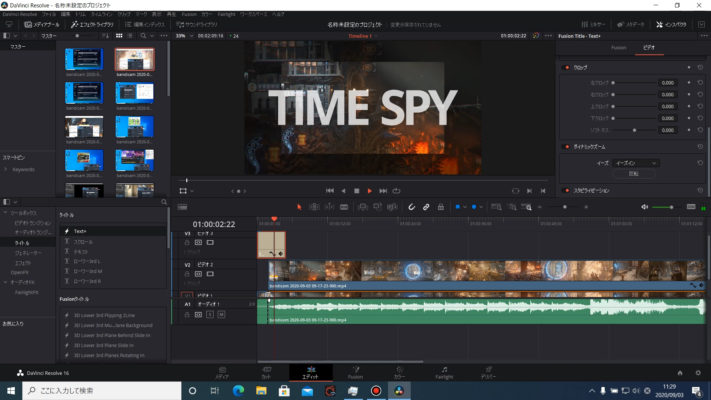Reset the Cropping section with reset icon
711x400 pixels.
point(700,68)
